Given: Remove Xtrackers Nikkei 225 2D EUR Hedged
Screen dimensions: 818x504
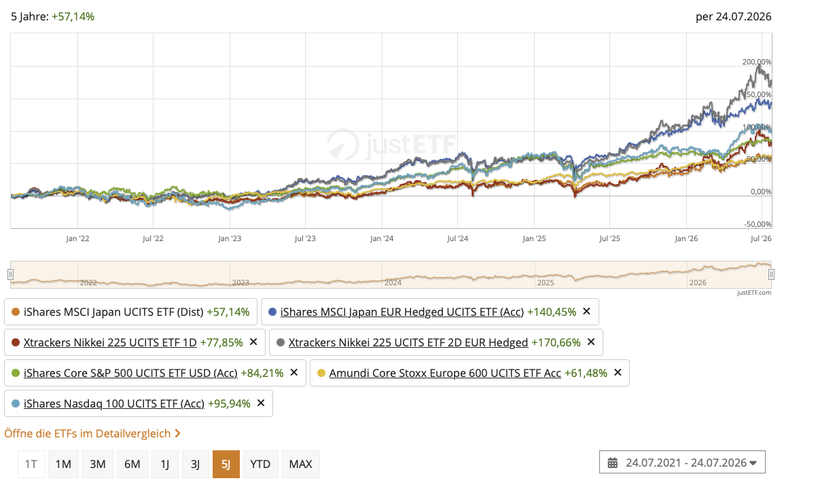Looking at the screenshot, I should pos(591,342).
